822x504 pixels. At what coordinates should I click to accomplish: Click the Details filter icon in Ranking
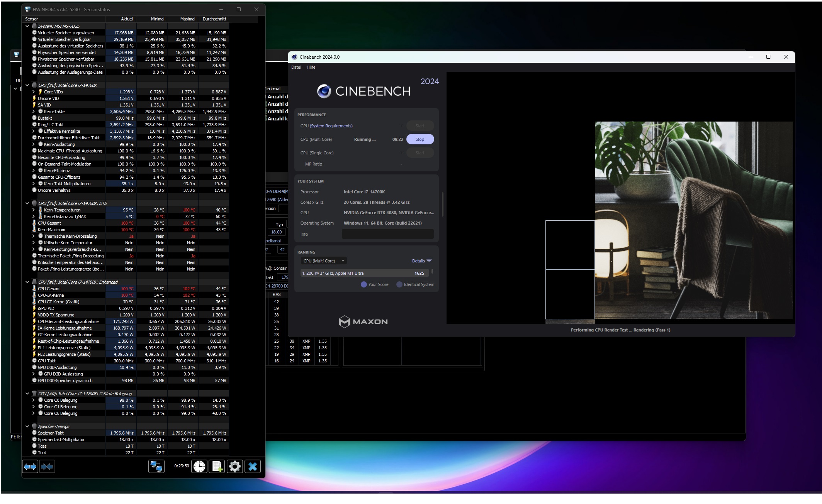[x=429, y=261]
